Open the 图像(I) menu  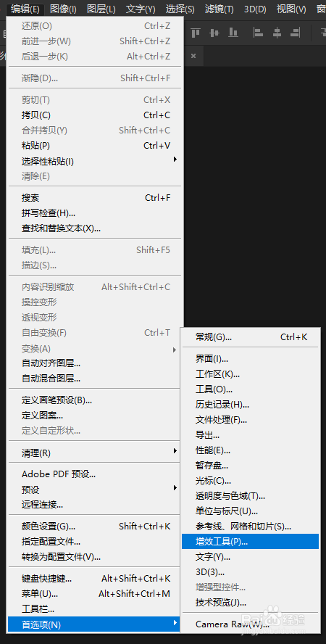63,9
